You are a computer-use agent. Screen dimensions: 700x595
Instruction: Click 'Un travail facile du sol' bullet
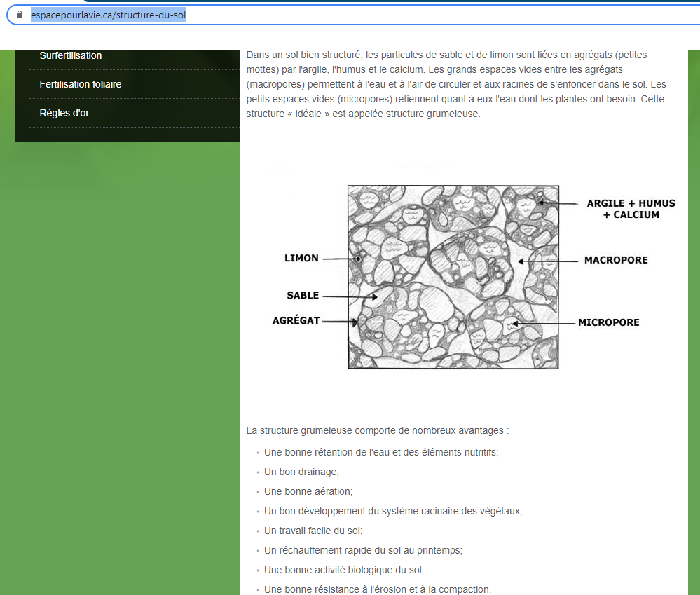point(313,531)
